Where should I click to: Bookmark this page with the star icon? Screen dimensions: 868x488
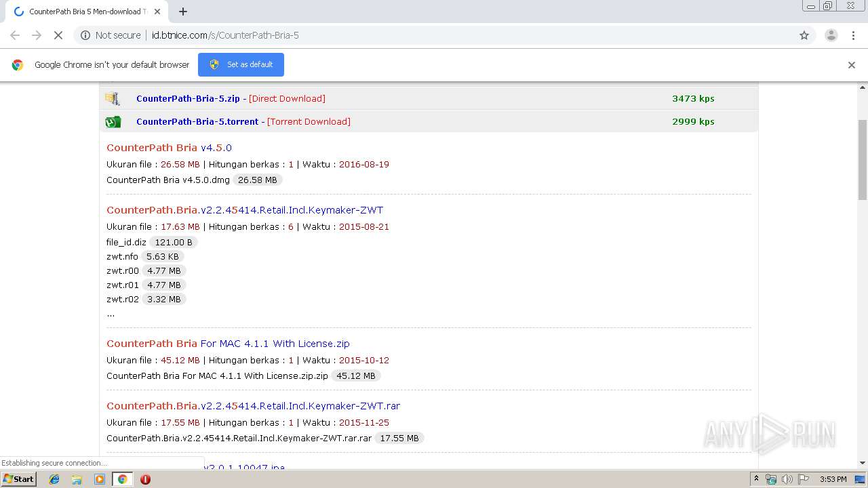(x=804, y=35)
